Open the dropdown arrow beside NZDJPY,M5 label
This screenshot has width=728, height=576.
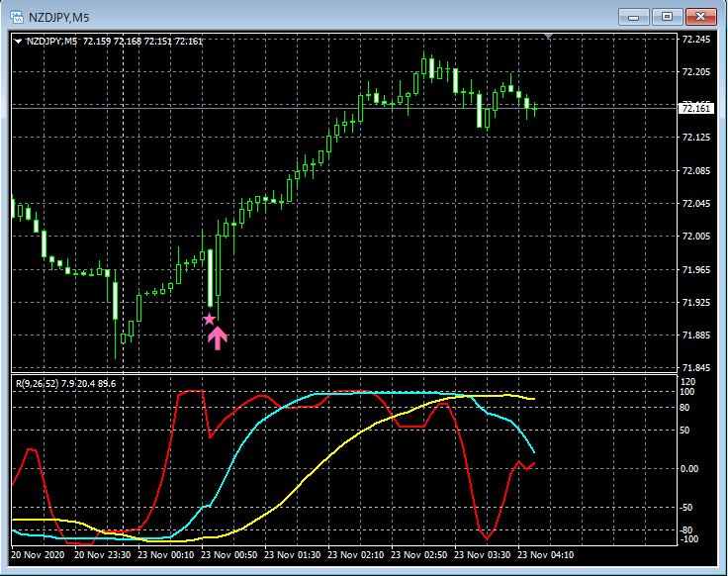[18, 42]
